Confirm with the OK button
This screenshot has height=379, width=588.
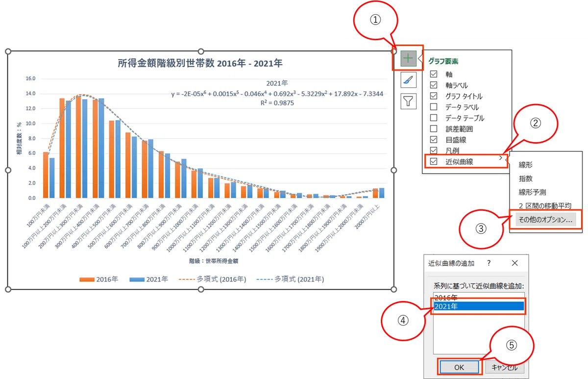pyautogui.click(x=459, y=367)
